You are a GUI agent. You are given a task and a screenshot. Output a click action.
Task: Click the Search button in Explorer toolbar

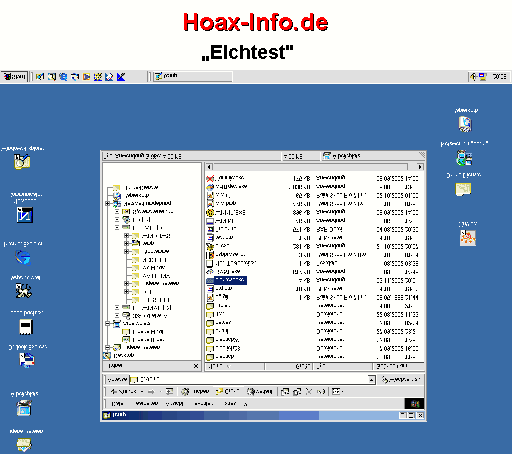tap(195, 392)
